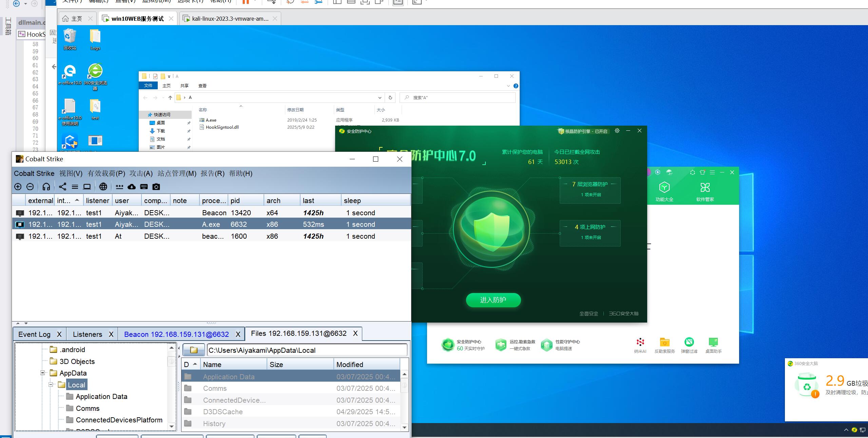Image resolution: width=868 pixels, height=438 pixels.
Task: Click the 7层浏览器防护 panel
Action: [x=590, y=190]
